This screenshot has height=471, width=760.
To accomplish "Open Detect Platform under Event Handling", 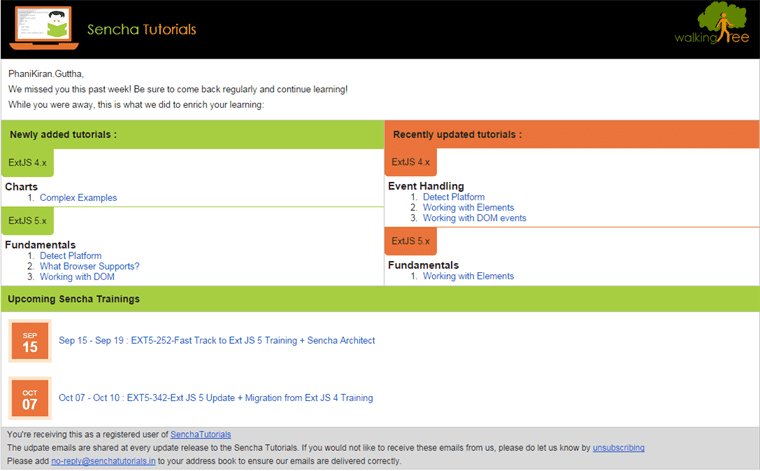I will point(454,197).
